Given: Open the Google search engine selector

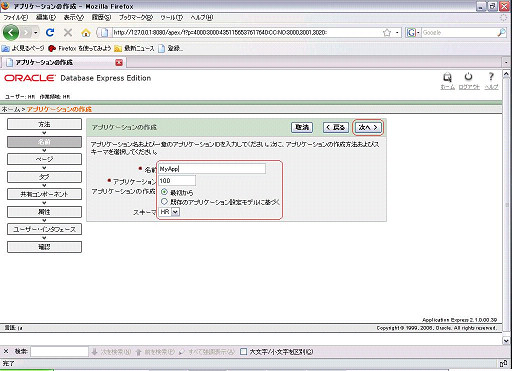Looking at the screenshot, I should coord(413,33).
